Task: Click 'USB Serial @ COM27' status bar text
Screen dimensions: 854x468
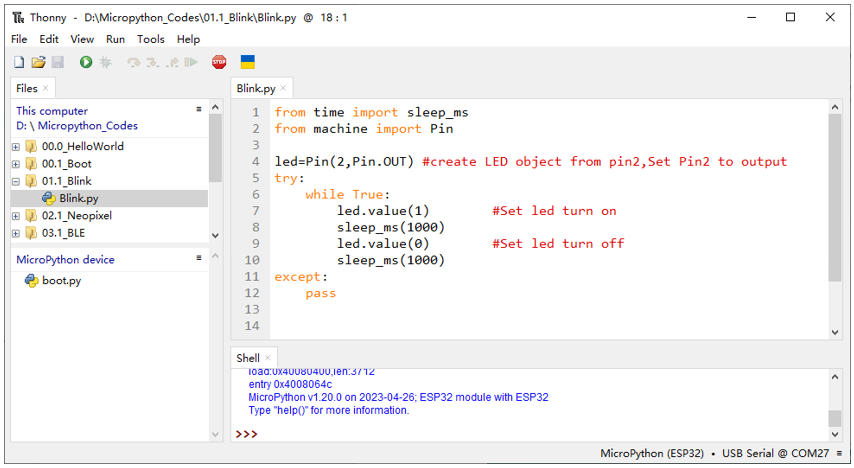Action: (x=775, y=453)
